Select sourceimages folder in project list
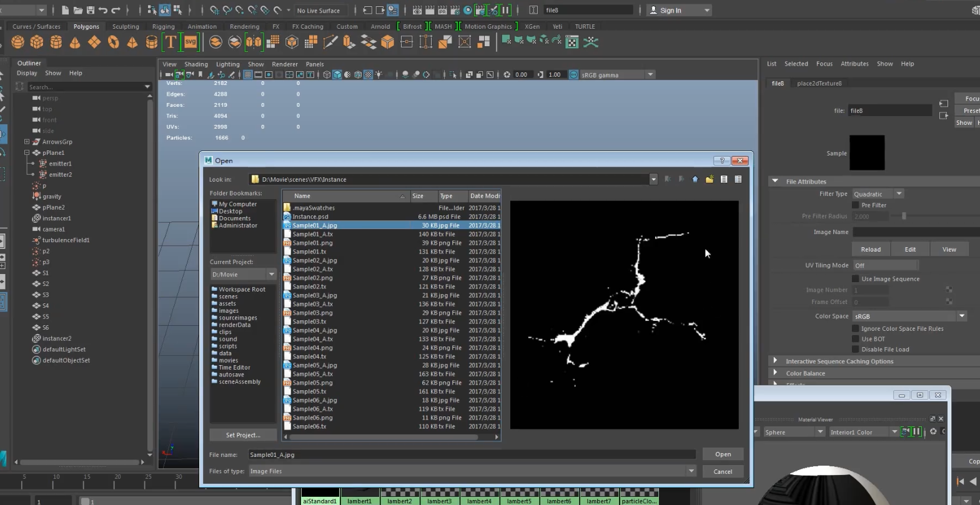This screenshot has height=505, width=980. pyautogui.click(x=237, y=318)
